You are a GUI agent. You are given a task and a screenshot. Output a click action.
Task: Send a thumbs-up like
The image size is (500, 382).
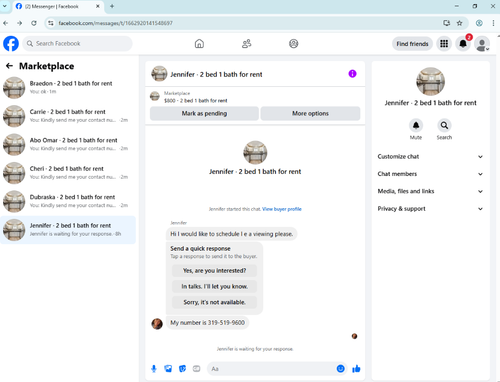356,369
